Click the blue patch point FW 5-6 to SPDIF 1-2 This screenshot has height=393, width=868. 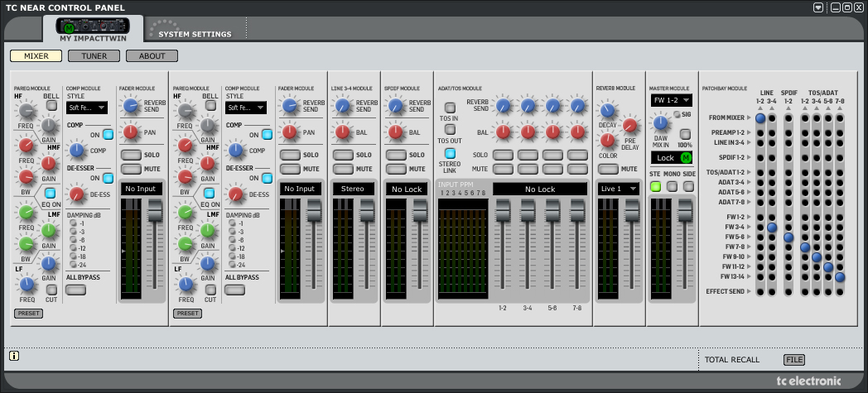point(788,237)
